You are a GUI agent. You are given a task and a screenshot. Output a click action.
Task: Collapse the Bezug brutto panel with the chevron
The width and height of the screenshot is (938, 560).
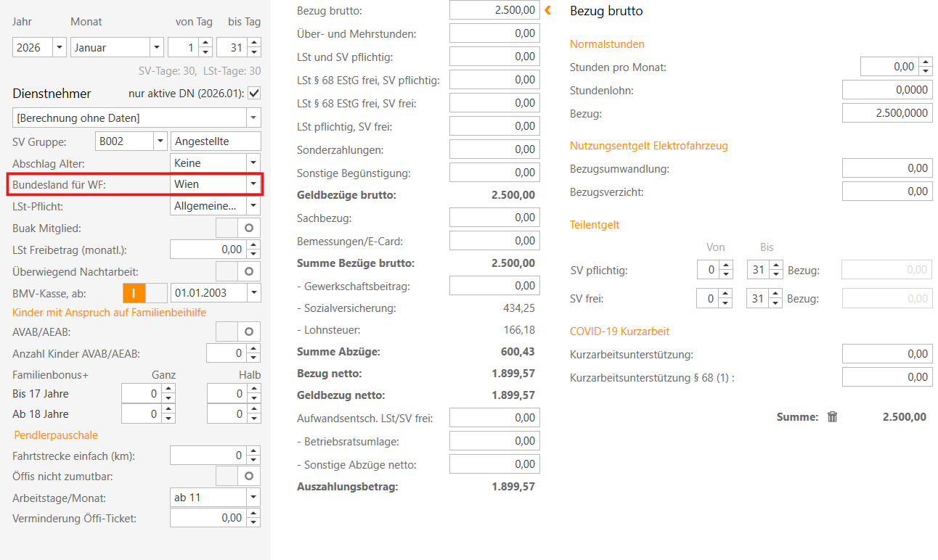(548, 10)
